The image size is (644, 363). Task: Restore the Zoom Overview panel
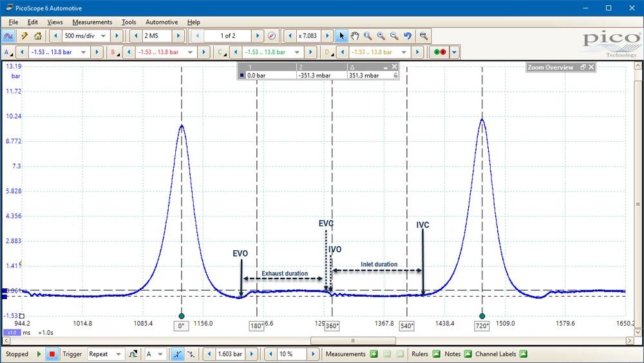tap(583, 67)
